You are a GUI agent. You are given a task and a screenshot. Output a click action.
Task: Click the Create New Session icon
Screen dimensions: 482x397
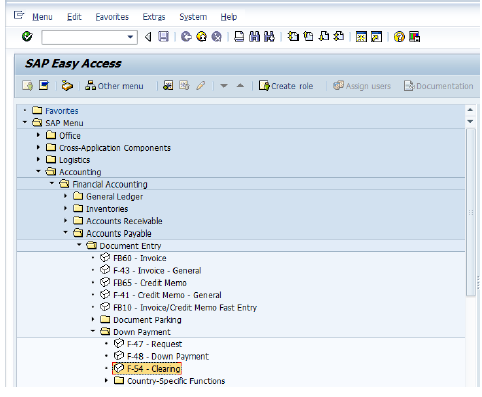pos(361,37)
